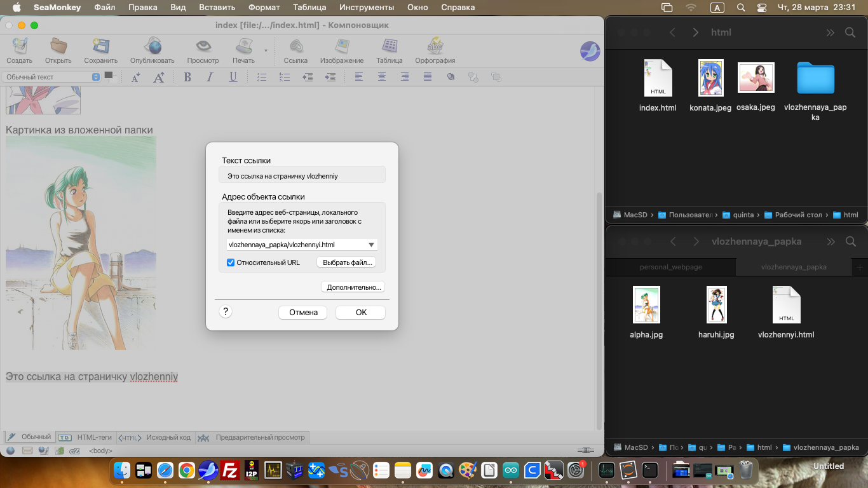Click the help question mark button in dialog
The height and width of the screenshot is (488, 868).
225,312
